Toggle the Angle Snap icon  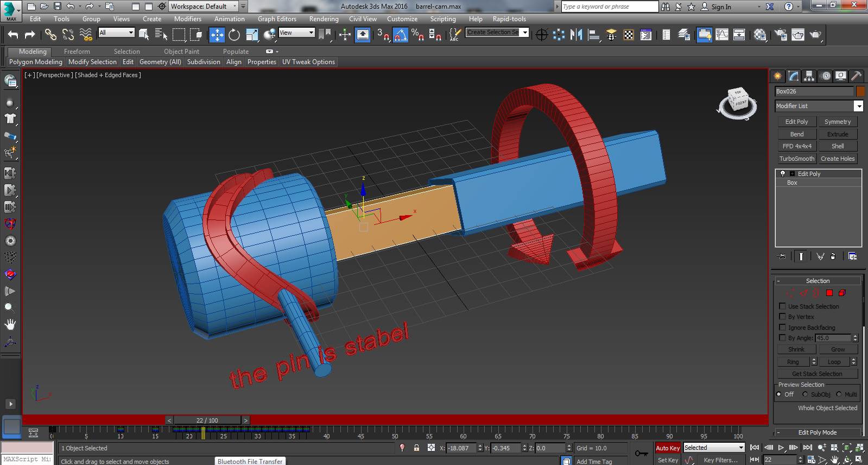pos(400,35)
